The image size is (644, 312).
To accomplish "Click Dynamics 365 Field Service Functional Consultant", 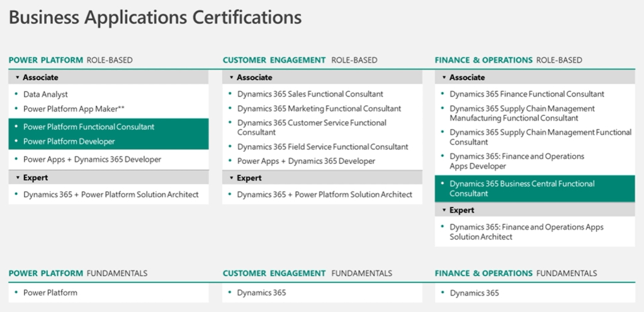I will click(x=322, y=147).
